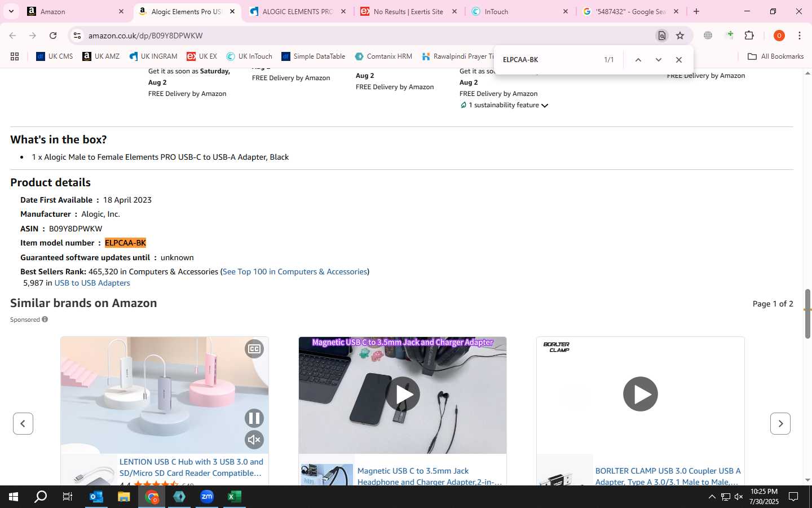Click the browser back arrow

(12, 36)
